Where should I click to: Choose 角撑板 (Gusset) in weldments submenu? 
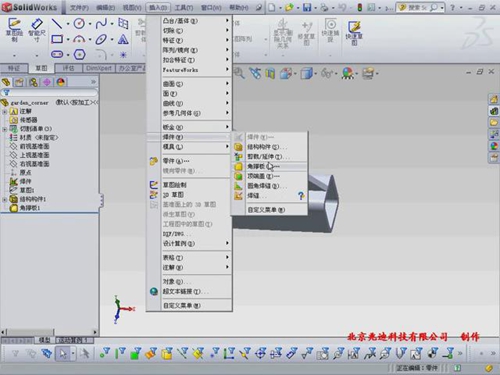click(x=269, y=166)
